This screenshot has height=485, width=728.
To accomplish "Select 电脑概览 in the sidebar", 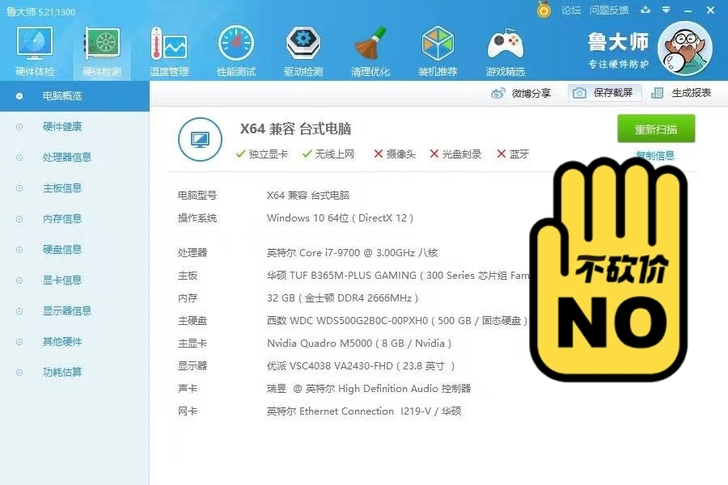I will [74, 96].
